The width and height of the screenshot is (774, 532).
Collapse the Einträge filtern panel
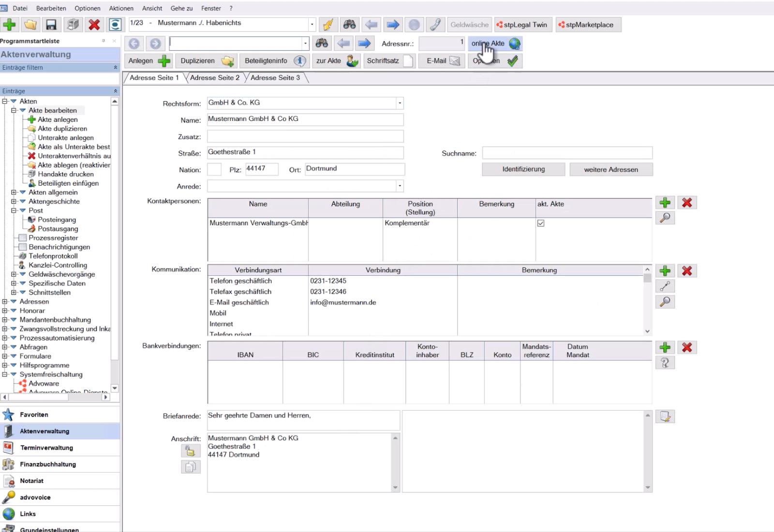(115, 67)
